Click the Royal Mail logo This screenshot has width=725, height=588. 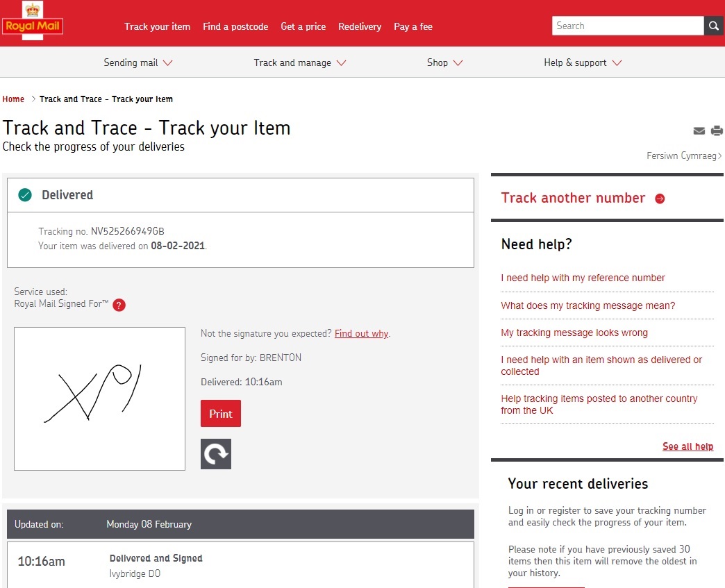click(32, 22)
